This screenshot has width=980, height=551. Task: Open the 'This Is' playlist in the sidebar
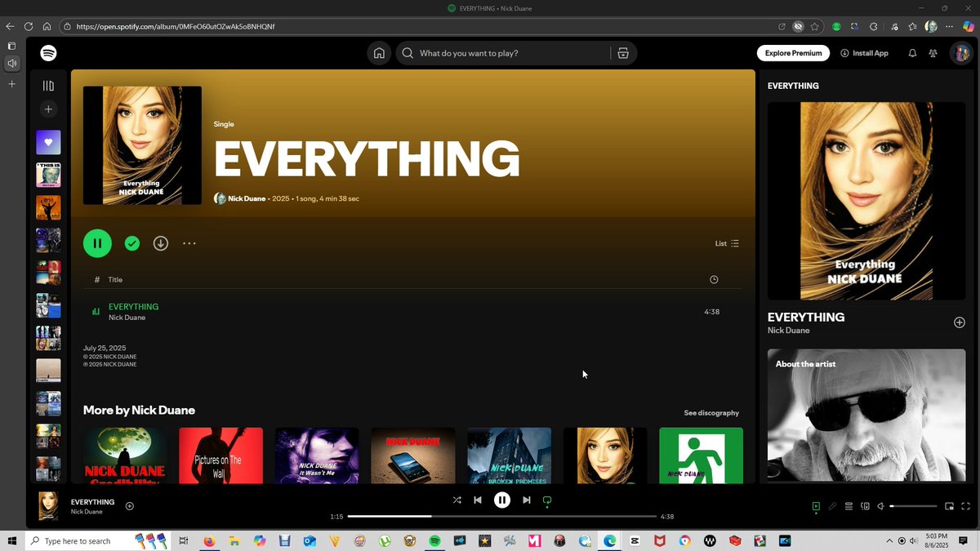pos(48,175)
